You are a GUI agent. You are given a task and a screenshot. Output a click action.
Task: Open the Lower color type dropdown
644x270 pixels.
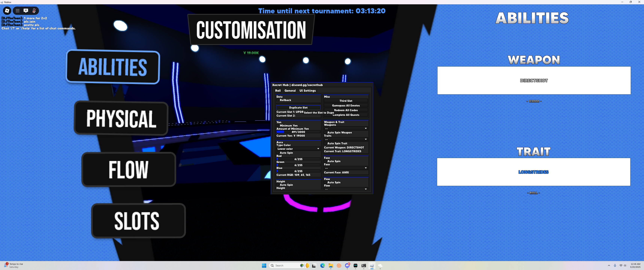coord(298,149)
